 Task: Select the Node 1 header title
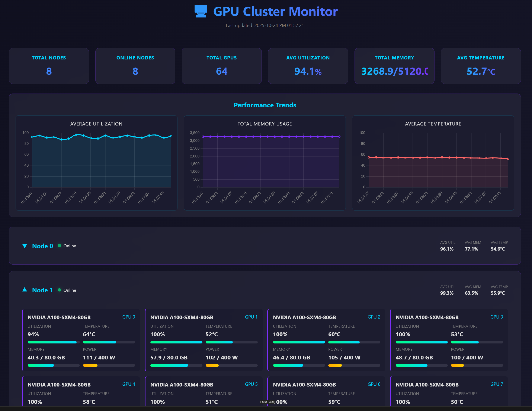[x=42, y=290]
